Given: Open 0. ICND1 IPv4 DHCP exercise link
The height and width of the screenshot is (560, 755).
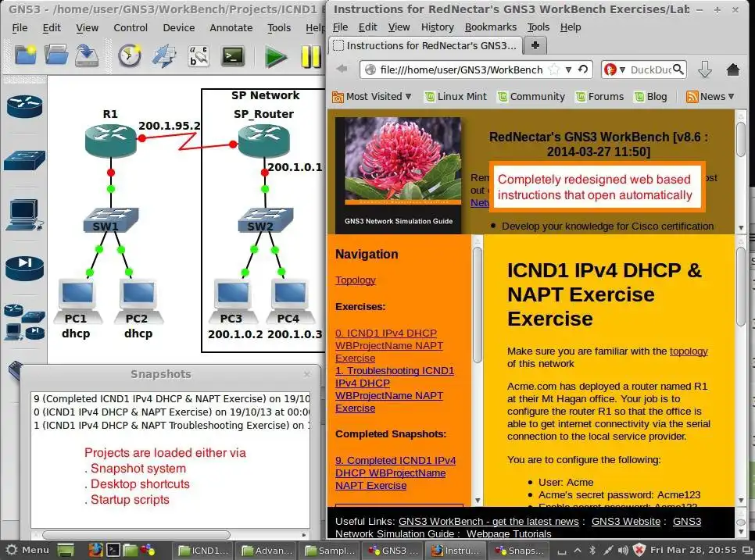Looking at the screenshot, I should click(x=389, y=345).
